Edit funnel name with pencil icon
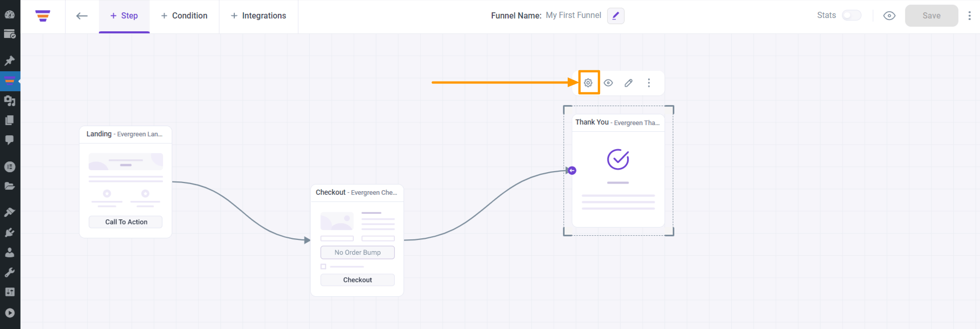The width and height of the screenshot is (980, 329). point(616,16)
